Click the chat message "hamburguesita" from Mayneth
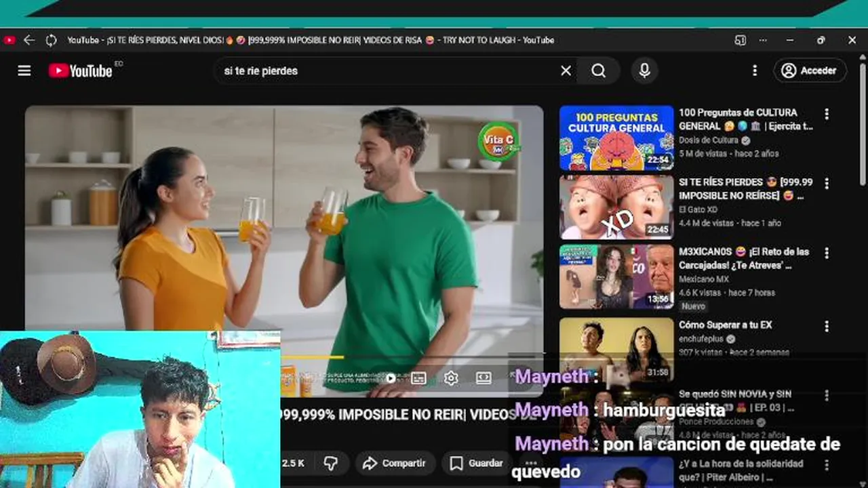Viewport: 868px width, 488px height. point(664,410)
